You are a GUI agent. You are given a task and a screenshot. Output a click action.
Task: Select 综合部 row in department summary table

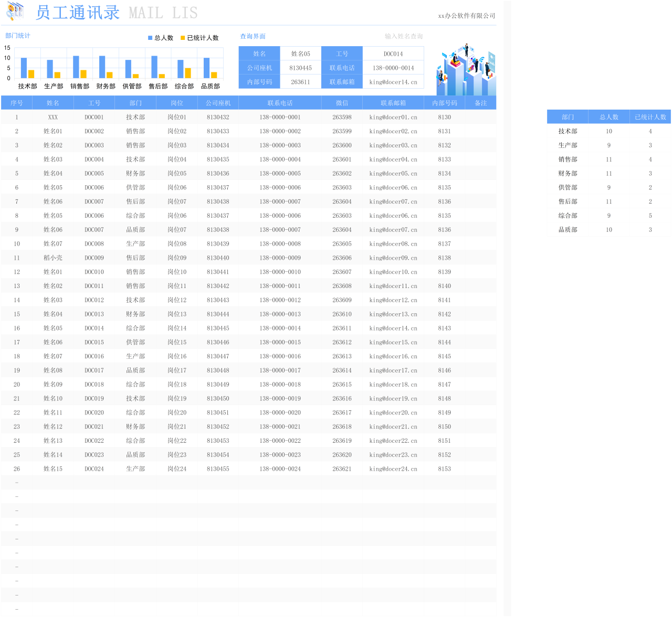click(568, 216)
